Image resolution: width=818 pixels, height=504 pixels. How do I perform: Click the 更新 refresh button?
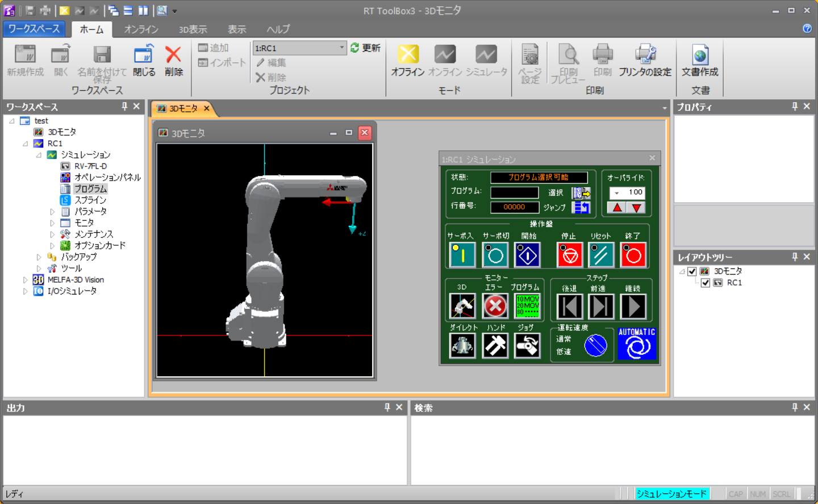click(365, 48)
